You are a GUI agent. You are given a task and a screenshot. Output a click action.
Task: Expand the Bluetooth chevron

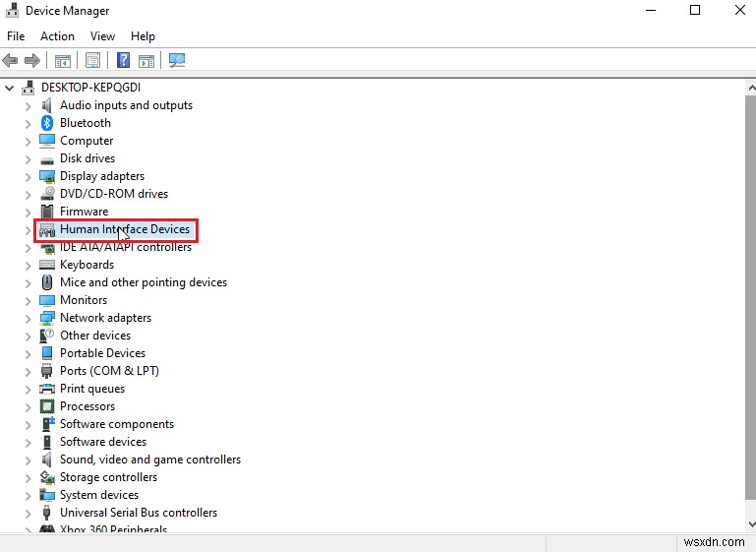[28, 124]
